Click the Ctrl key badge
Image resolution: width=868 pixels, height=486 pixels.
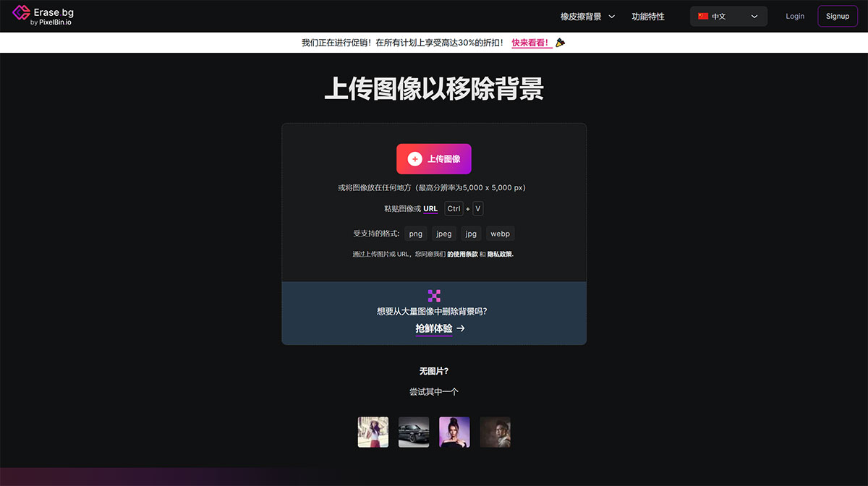coord(454,209)
